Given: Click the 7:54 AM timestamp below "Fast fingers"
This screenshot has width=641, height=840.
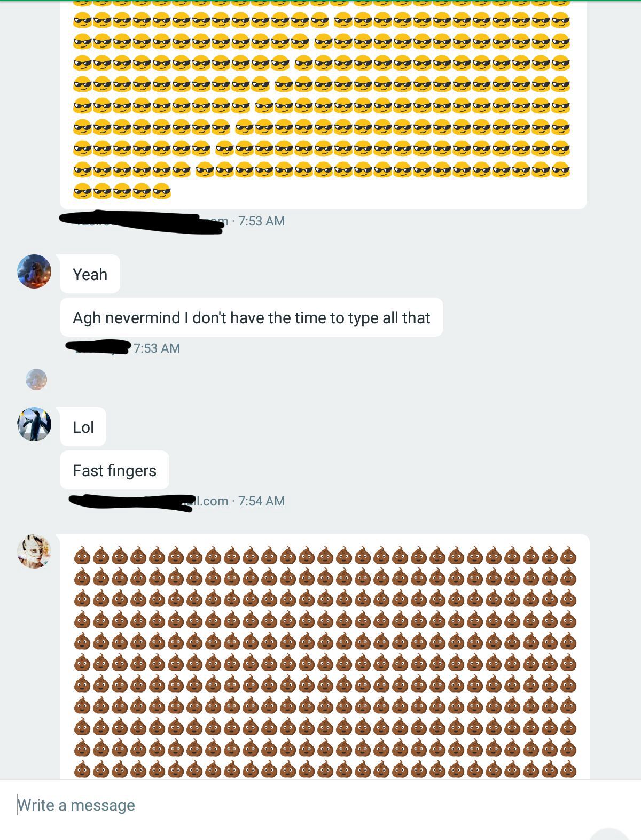Looking at the screenshot, I should tap(261, 501).
